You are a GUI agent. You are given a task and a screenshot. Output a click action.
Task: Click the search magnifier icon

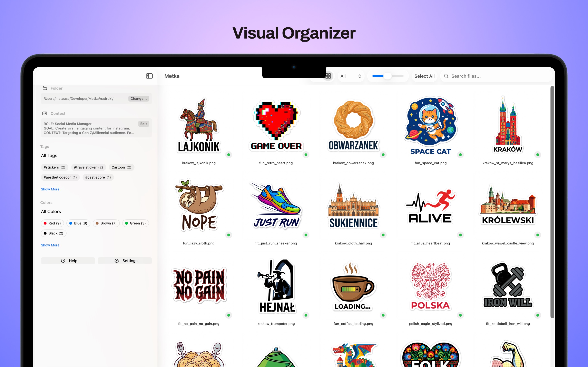click(446, 76)
